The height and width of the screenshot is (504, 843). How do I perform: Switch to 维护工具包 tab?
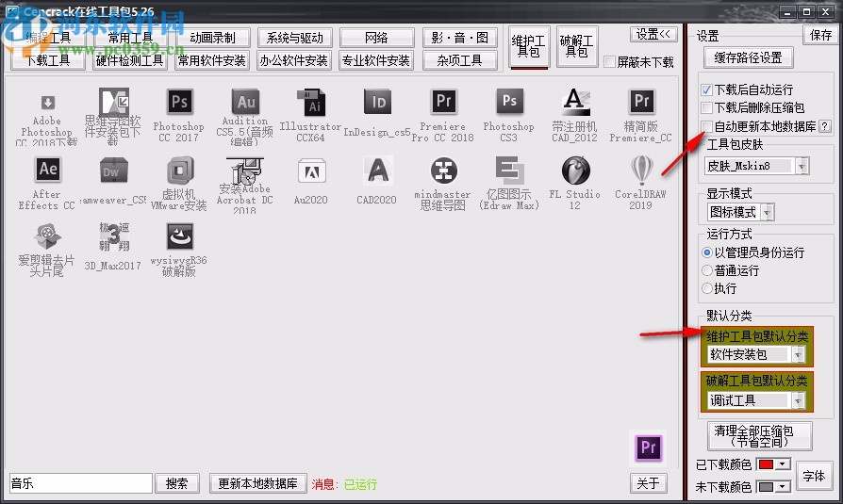click(x=528, y=46)
